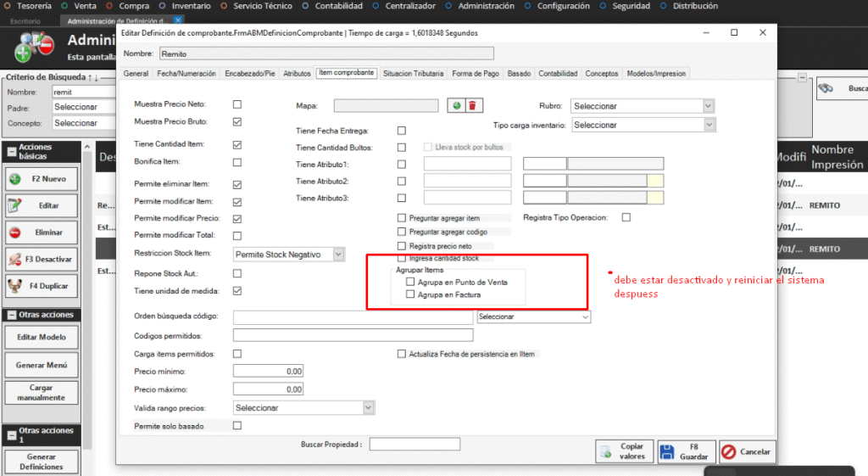Screen dimensions: 868x476
Task: Click the Copiar valores button
Action: tap(624, 451)
